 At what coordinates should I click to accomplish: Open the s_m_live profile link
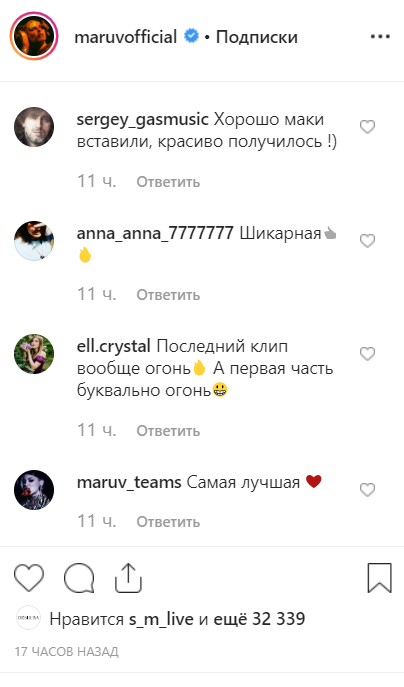pos(161,619)
